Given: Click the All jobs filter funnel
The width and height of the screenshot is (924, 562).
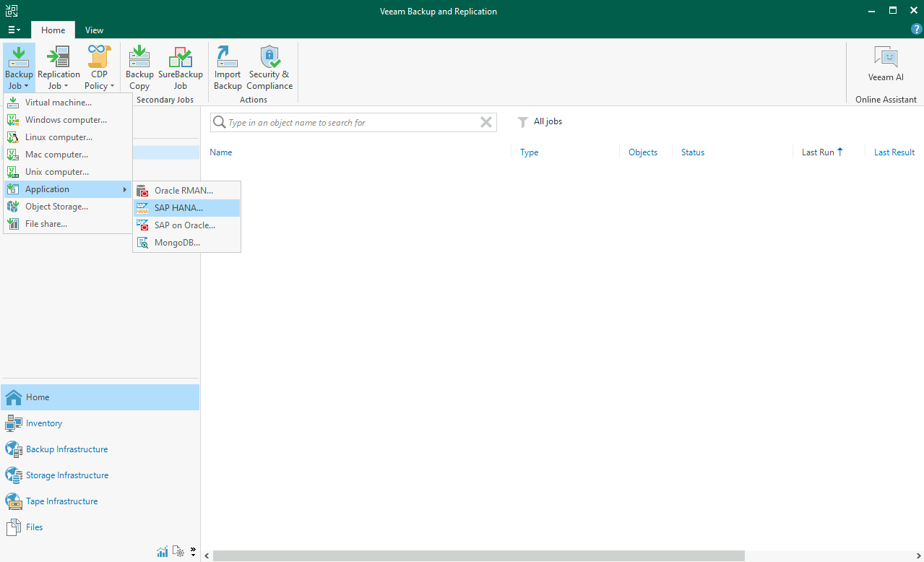Looking at the screenshot, I should tap(523, 122).
